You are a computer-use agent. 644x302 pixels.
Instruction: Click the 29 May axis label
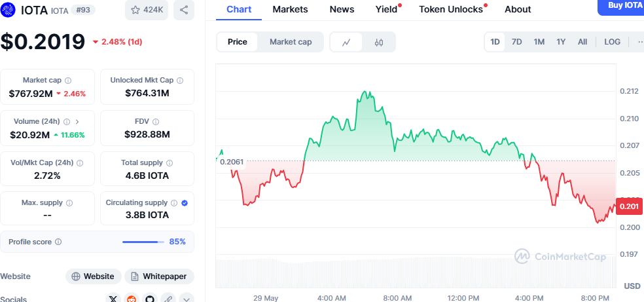pos(265,298)
